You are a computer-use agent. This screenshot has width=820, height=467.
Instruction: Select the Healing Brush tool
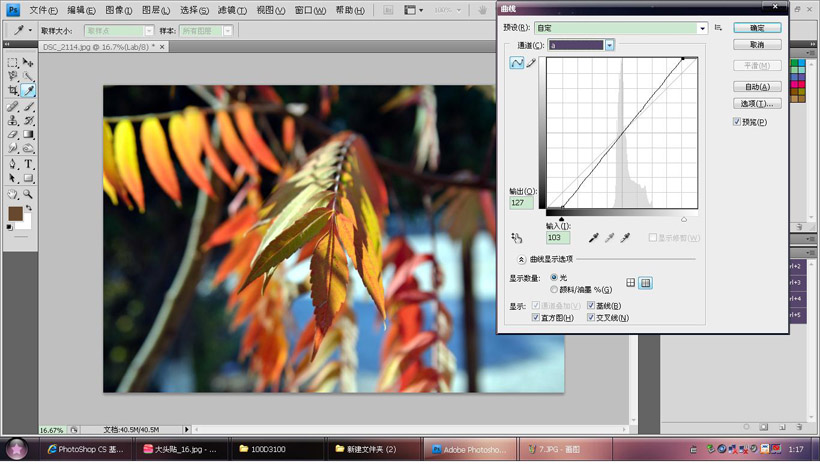(13, 107)
